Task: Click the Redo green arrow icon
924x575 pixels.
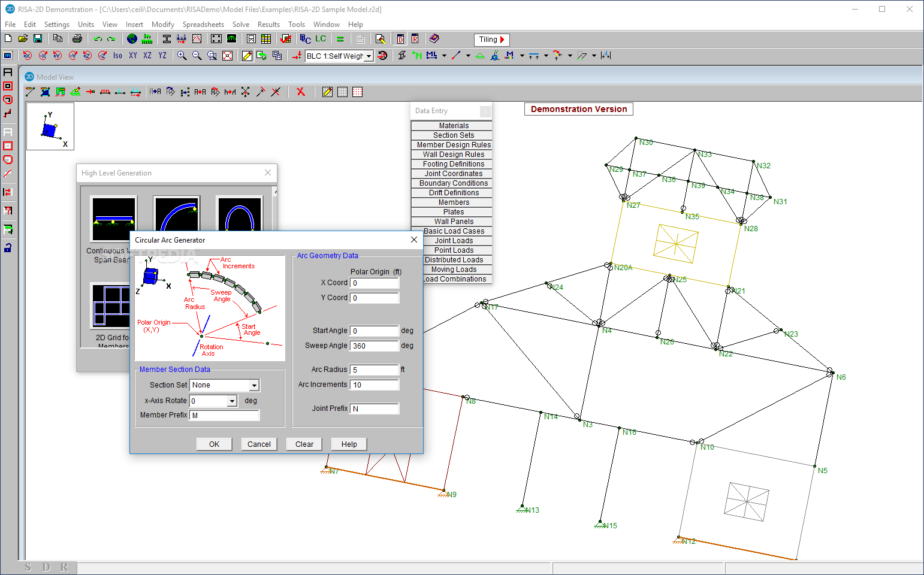Action: 111,38
